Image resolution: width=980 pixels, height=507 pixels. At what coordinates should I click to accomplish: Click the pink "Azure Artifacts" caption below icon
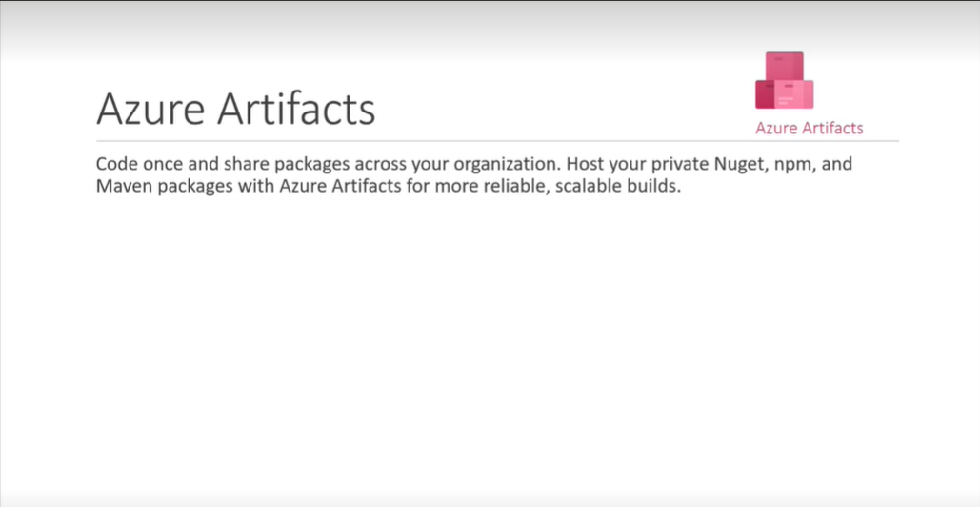pyautogui.click(x=810, y=128)
